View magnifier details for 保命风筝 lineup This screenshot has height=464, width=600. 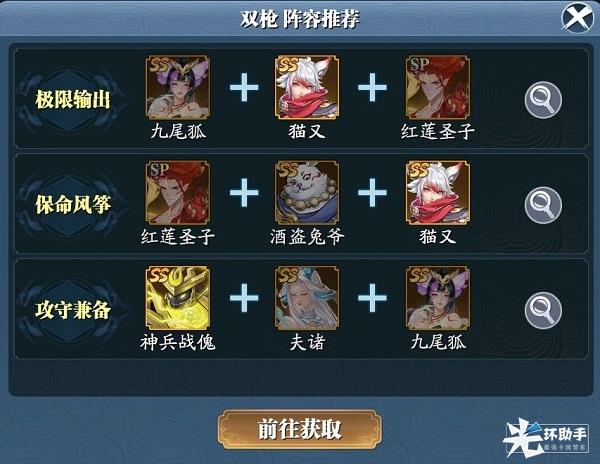[543, 205]
